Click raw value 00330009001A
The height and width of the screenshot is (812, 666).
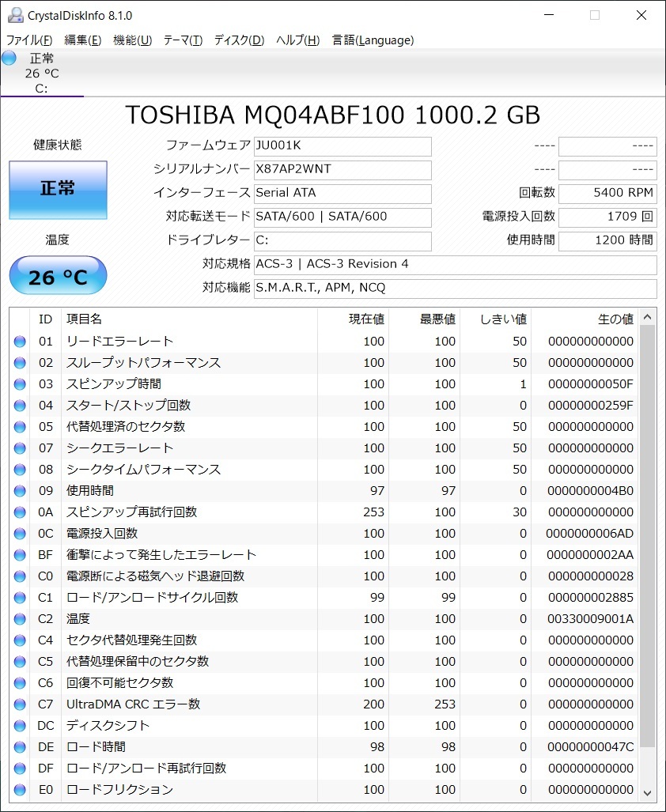(590, 619)
